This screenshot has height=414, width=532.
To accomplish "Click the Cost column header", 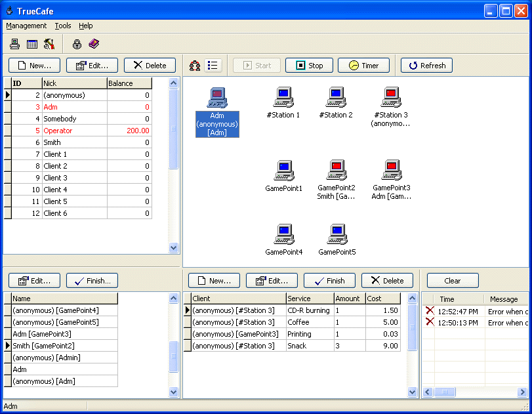I will (383, 299).
